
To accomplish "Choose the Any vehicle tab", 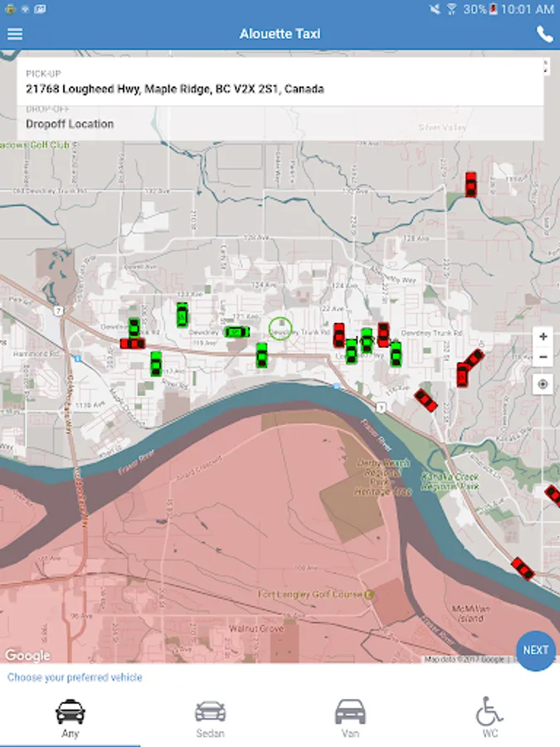I will [70, 719].
